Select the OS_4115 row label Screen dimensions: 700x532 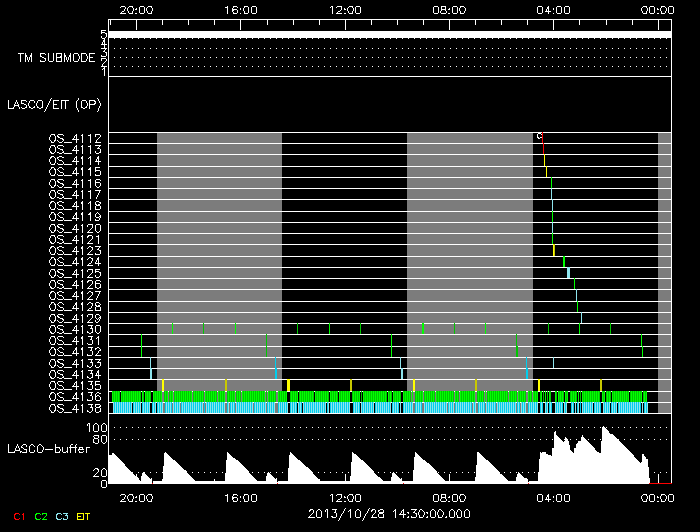(75, 172)
